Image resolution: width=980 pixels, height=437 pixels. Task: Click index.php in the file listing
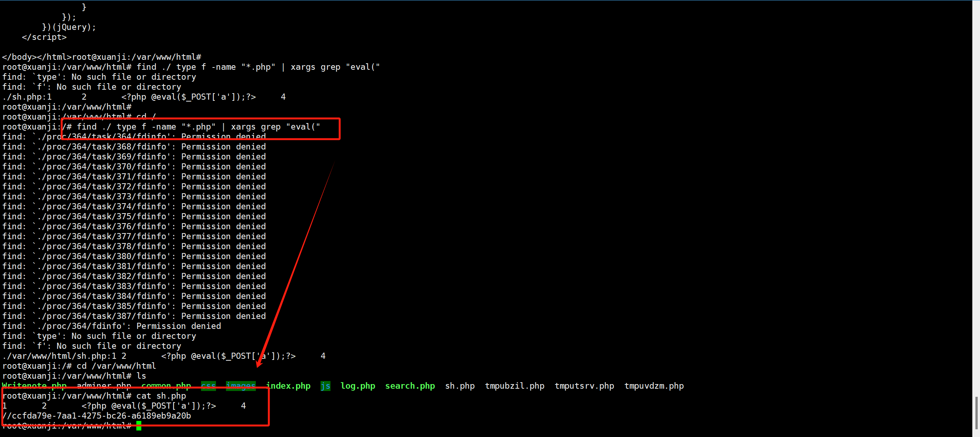(x=288, y=386)
